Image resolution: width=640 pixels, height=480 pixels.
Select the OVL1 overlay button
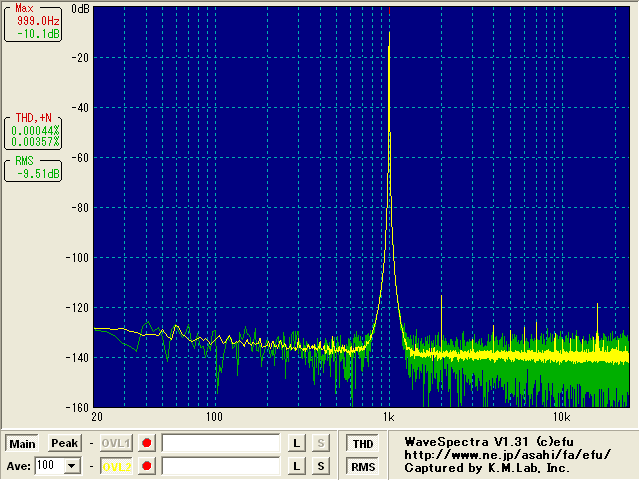[x=116, y=443]
